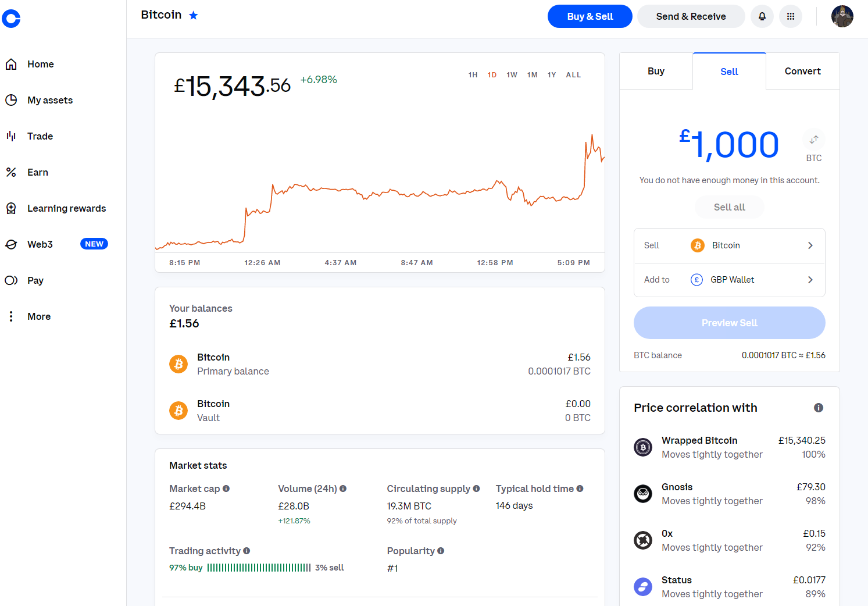Click the Volume (24h) info icon
This screenshot has height=606, width=868.
(x=343, y=489)
